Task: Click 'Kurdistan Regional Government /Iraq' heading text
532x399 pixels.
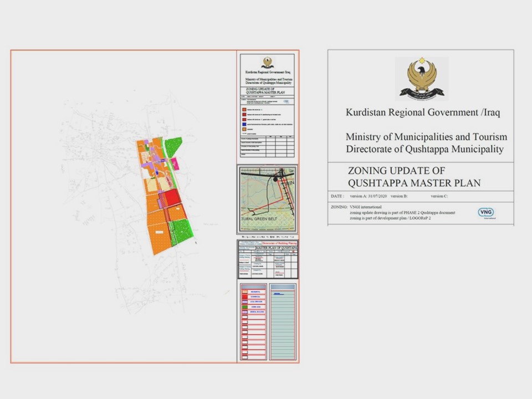Action: click(x=422, y=112)
